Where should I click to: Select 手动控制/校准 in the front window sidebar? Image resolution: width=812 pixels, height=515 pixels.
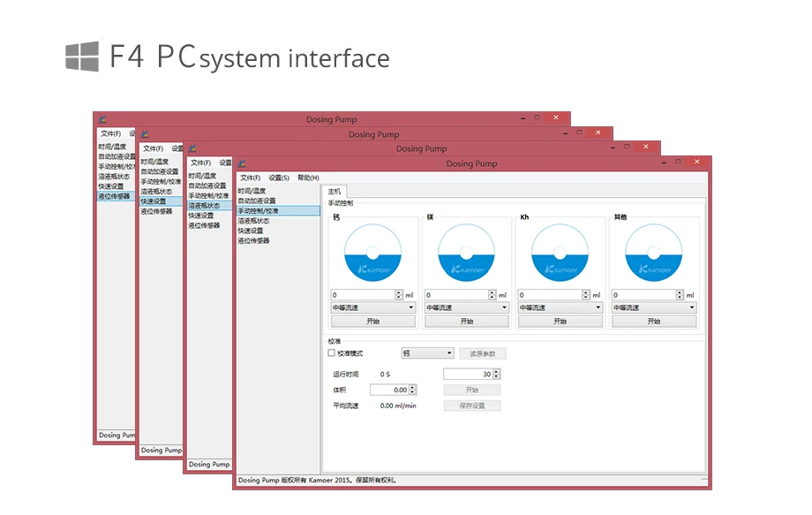(x=278, y=211)
